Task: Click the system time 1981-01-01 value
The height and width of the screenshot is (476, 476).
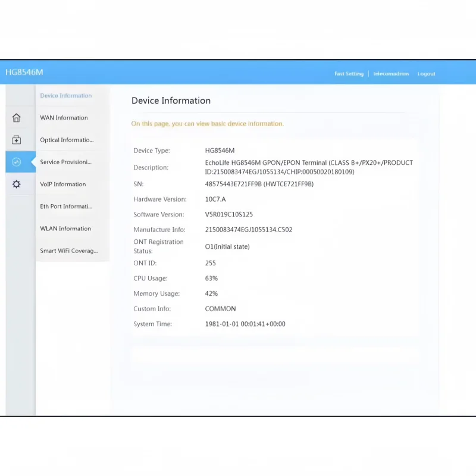Action: [x=245, y=324]
